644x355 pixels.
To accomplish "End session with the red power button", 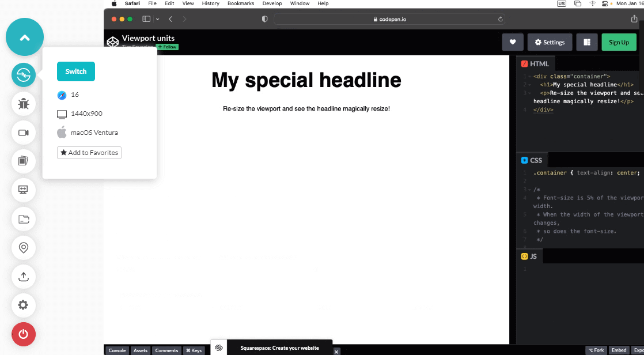I will [x=24, y=334].
